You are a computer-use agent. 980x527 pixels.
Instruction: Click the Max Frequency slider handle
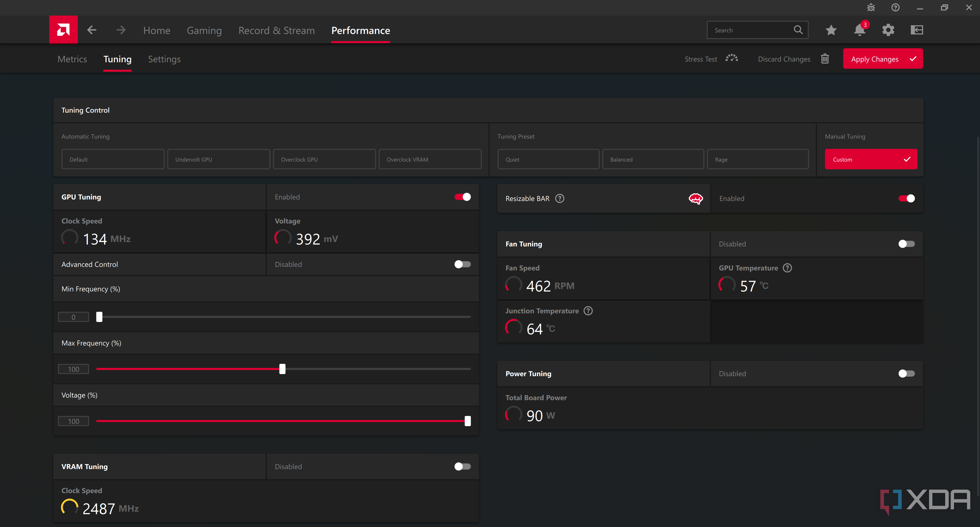282,369
